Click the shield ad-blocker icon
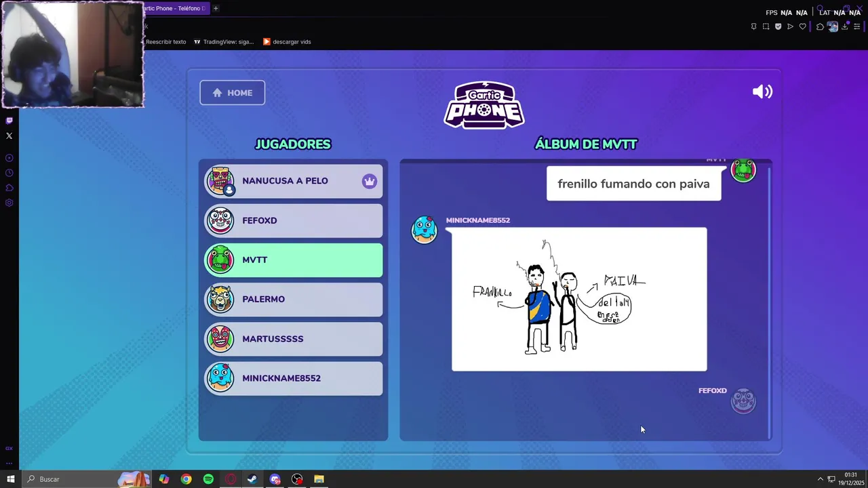This screenshot has width=868, height=488. (778, 26)
